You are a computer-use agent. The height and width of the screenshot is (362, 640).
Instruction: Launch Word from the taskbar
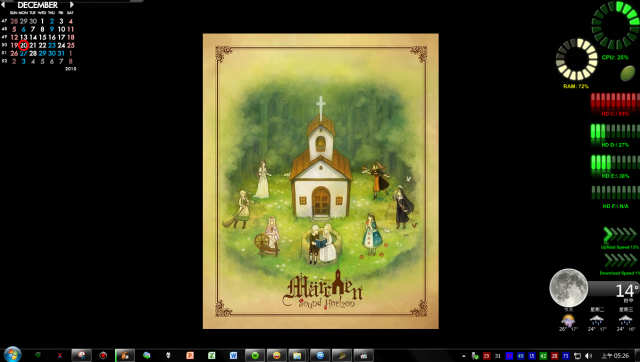tap(233, 355)
